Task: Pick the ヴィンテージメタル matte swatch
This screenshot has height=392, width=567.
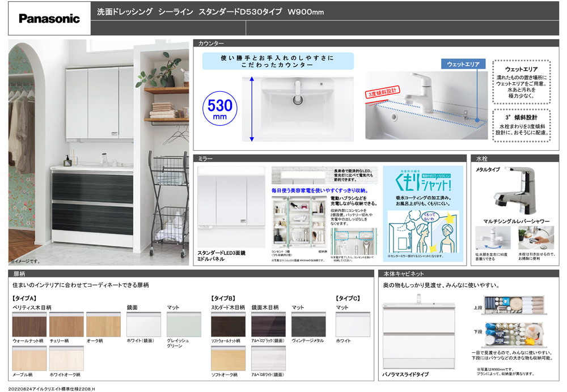Action: pos(308,326)
